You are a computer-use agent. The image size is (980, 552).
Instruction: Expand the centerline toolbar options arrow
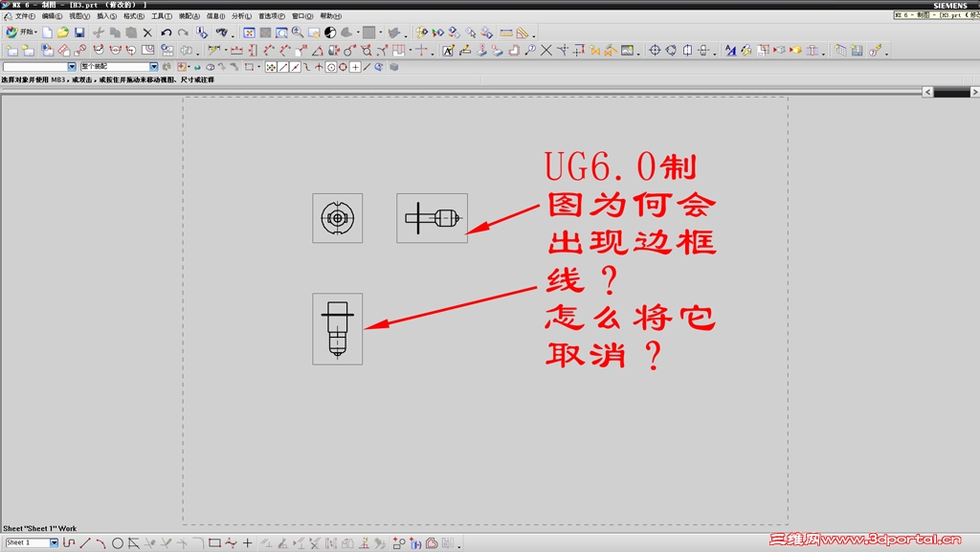tap(715, 53)
